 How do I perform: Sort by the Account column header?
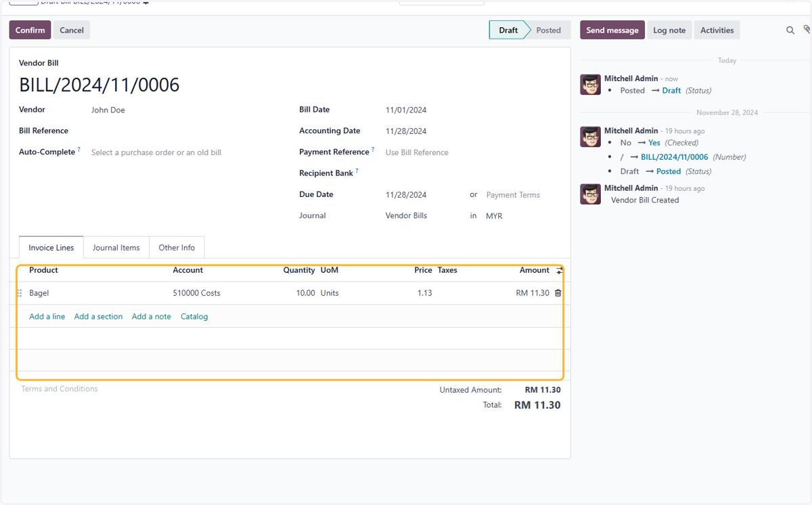click(187, 270)
